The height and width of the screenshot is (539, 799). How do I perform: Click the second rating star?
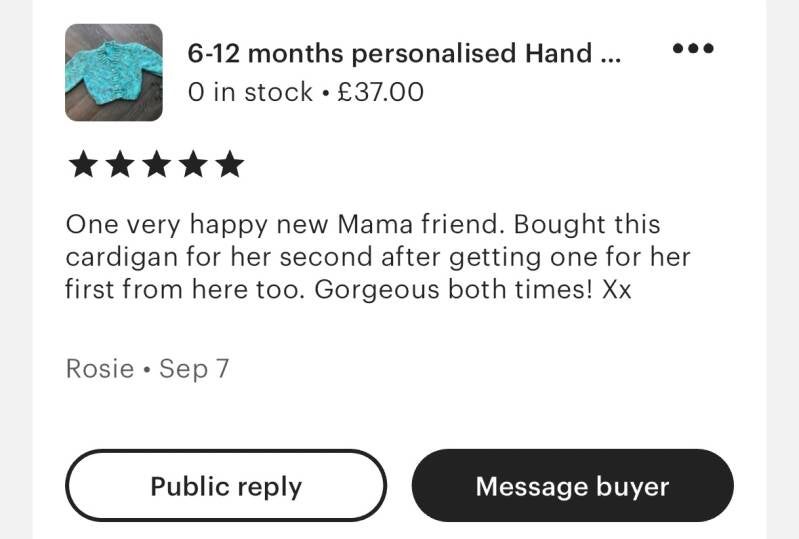click(x=120, y=165)
